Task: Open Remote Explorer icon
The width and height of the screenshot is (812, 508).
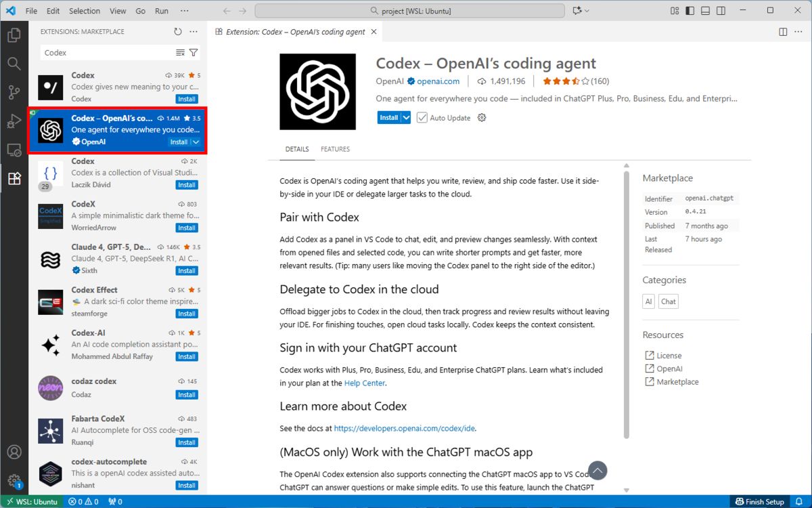Action: tap(14, 150)
